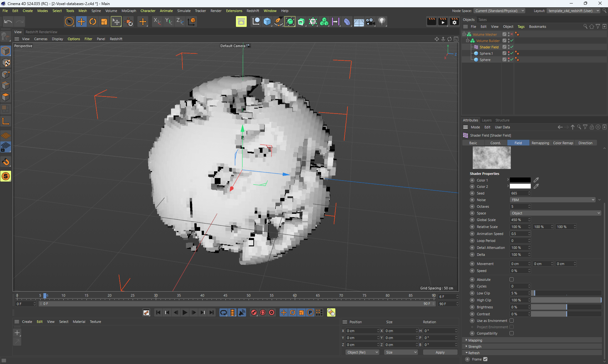
Task: Select the Move tool in top toolbar
Action: pyautogui.click(x=81, y=22)
